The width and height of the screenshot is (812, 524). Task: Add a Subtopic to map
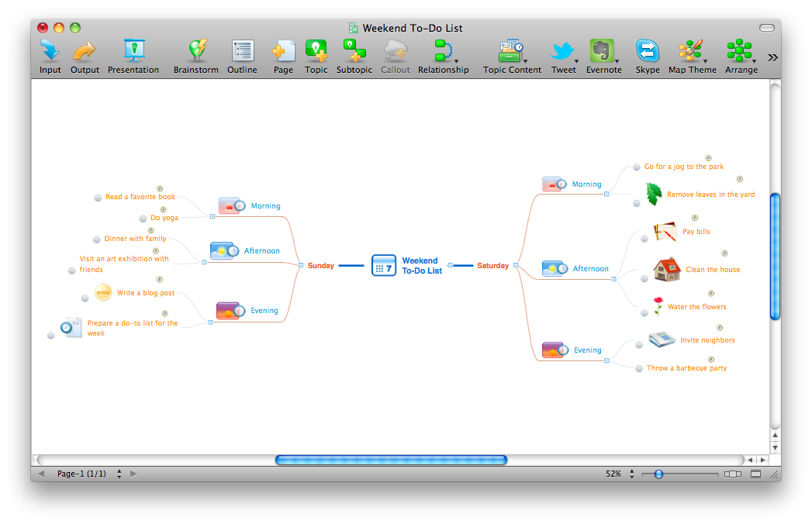pos(354,50)
